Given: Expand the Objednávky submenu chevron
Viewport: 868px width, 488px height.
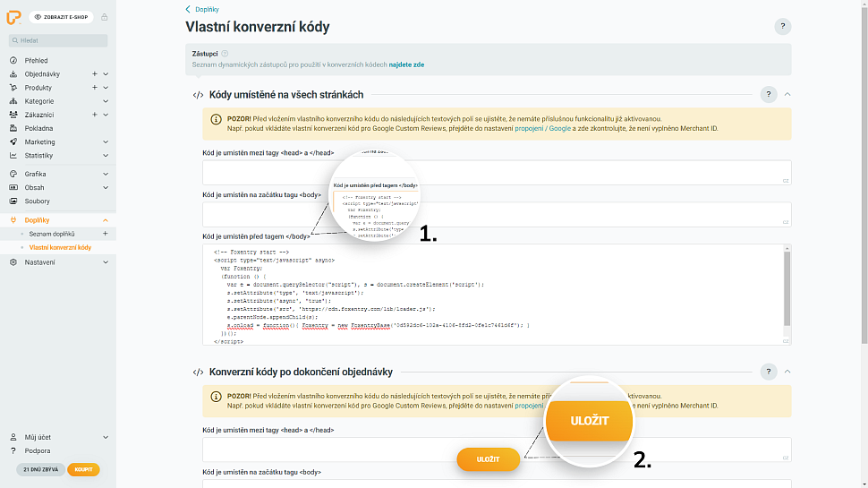Looking at the screenshot, I should (x=106, y=74).
